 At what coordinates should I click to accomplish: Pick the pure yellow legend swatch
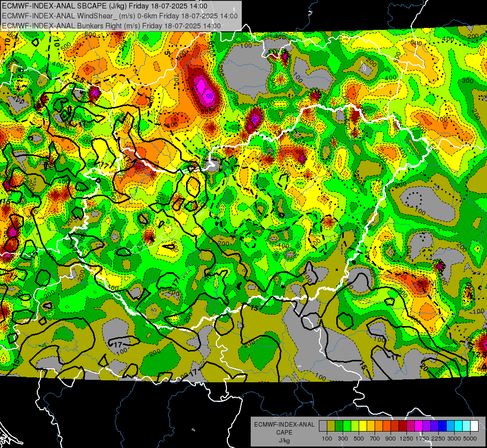coord(363,426)
